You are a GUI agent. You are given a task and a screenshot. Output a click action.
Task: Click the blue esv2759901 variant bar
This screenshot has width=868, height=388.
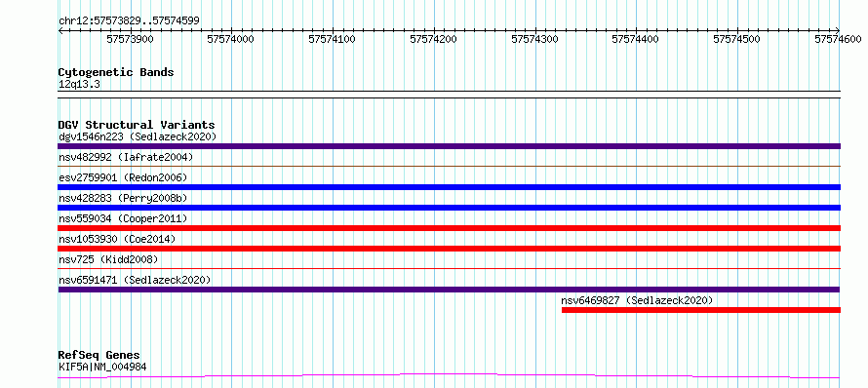(449, 187)
